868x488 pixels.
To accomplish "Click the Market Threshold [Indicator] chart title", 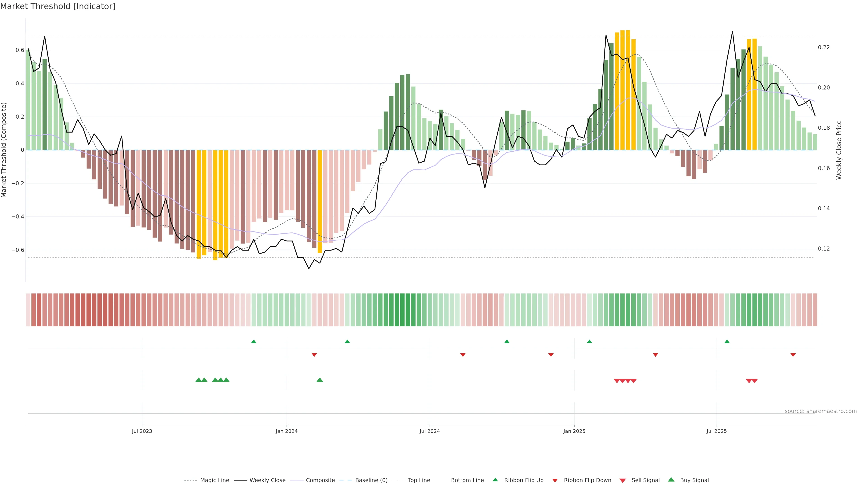I will (x=58, y=6).
